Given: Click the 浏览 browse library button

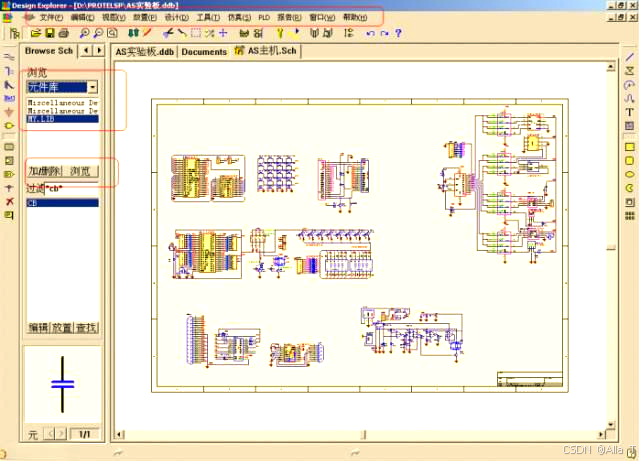Looking at the screenshot, I should tap(80, 171).
